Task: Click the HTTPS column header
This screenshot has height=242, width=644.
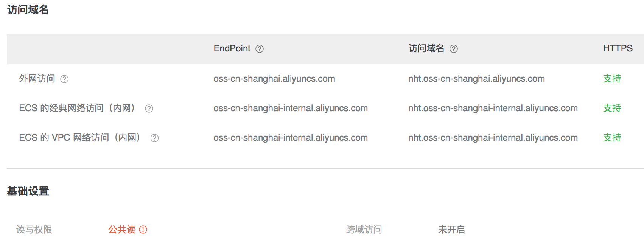Action: pyautogui.click(x=618, y=48)
